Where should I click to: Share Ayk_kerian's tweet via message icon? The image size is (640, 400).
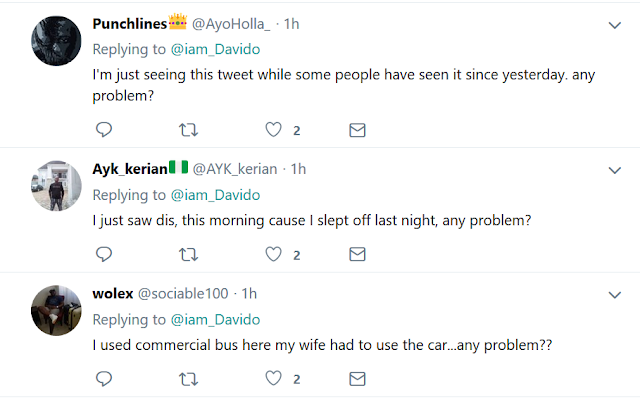pyautogui.click(x=356, y=255)
